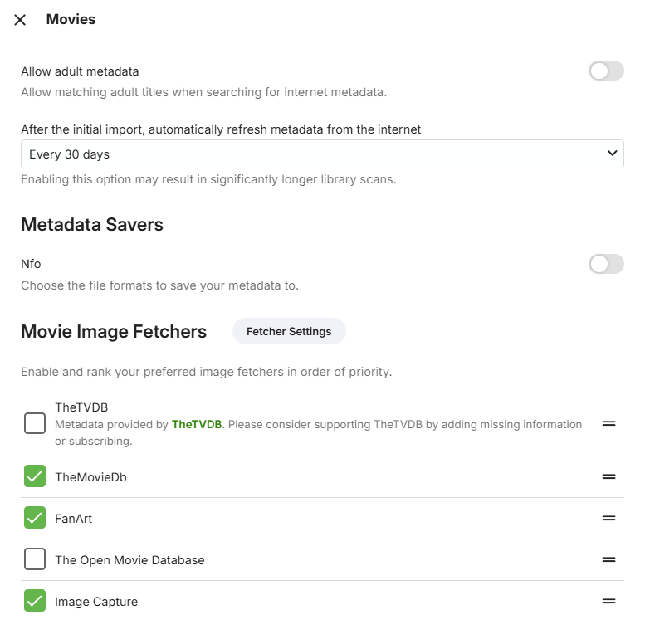Open Fetcher Settings
The width and height of the screenshot is (645, 644).
[x=289, y=331]
